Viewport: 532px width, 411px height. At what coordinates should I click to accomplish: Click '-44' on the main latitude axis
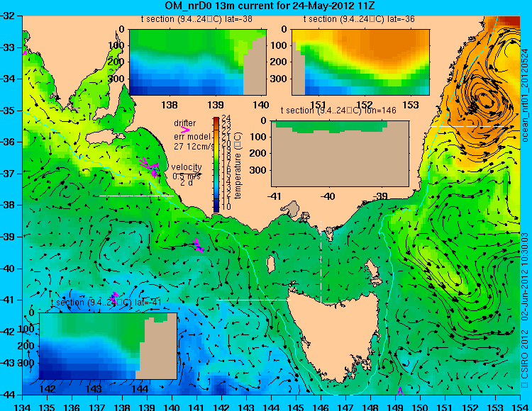pyautogui.click(x=8, y=395)
